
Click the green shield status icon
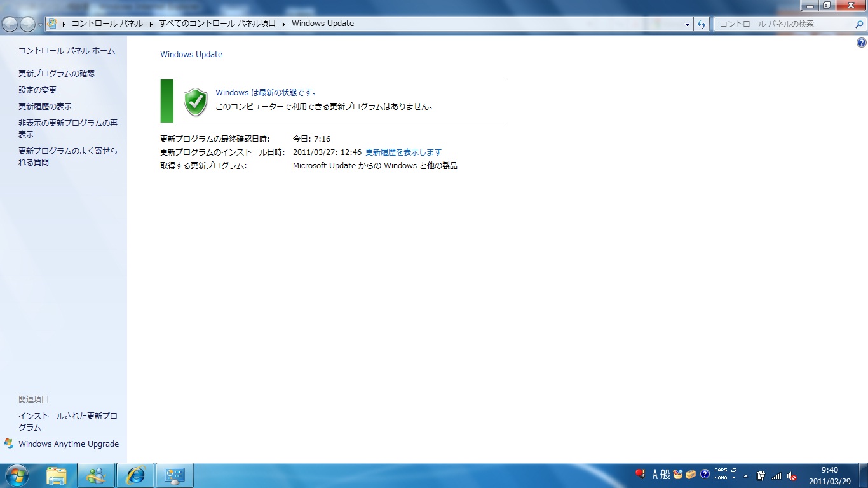196,102
